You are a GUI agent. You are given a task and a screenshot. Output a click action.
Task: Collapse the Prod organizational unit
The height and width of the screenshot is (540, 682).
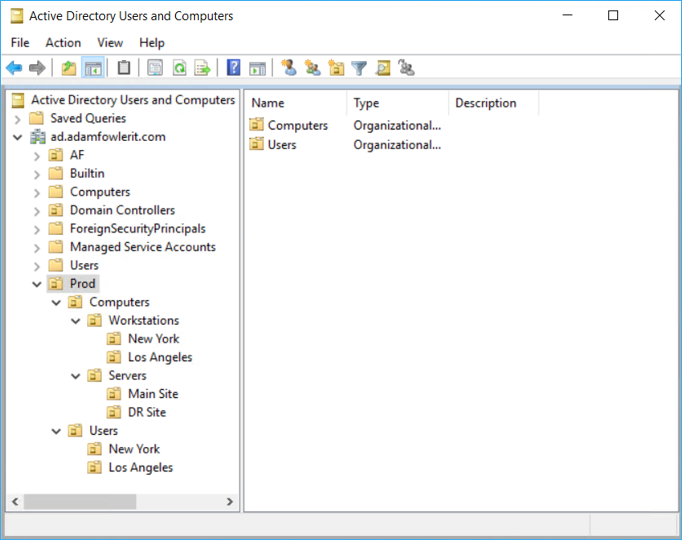[37, 284]
